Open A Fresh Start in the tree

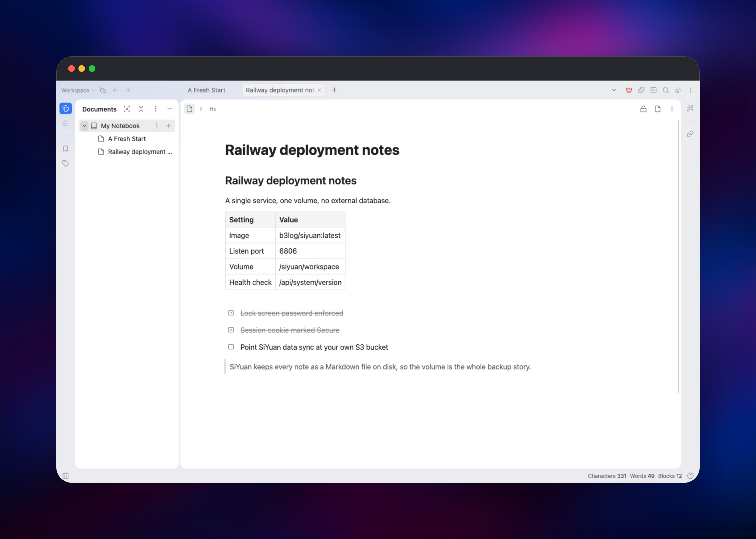(127, 139)
